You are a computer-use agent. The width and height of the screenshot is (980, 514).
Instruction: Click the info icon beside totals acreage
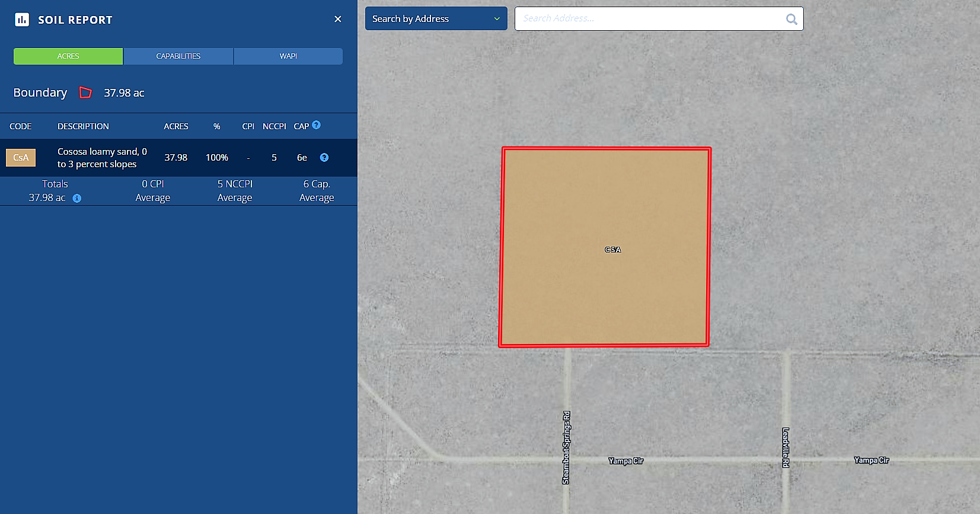point(77,199)
